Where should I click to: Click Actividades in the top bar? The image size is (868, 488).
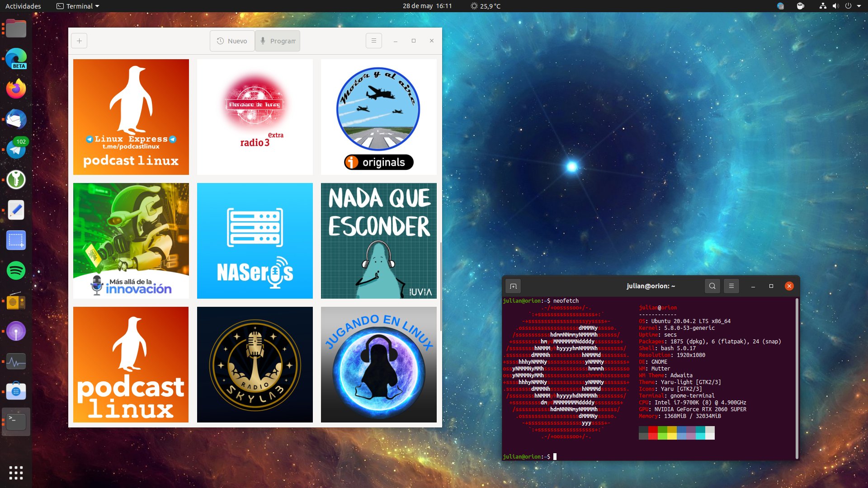point(23,6)
